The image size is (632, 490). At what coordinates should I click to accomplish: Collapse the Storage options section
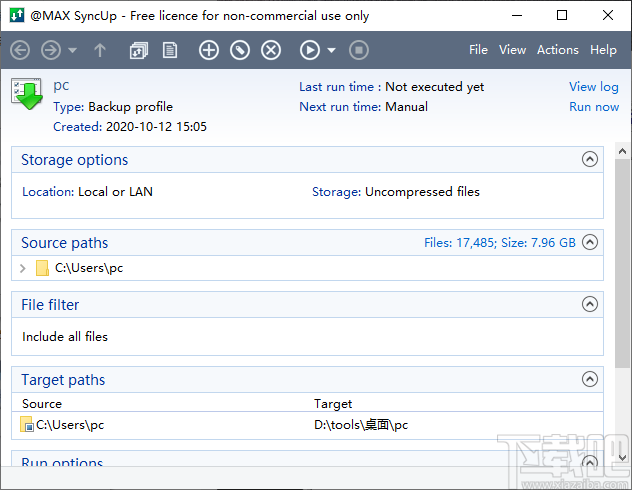590,160
